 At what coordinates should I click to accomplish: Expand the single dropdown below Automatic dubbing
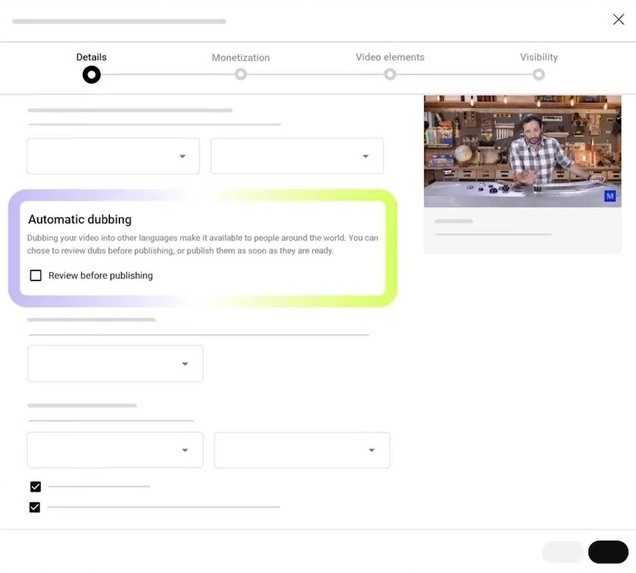point(115,364)
